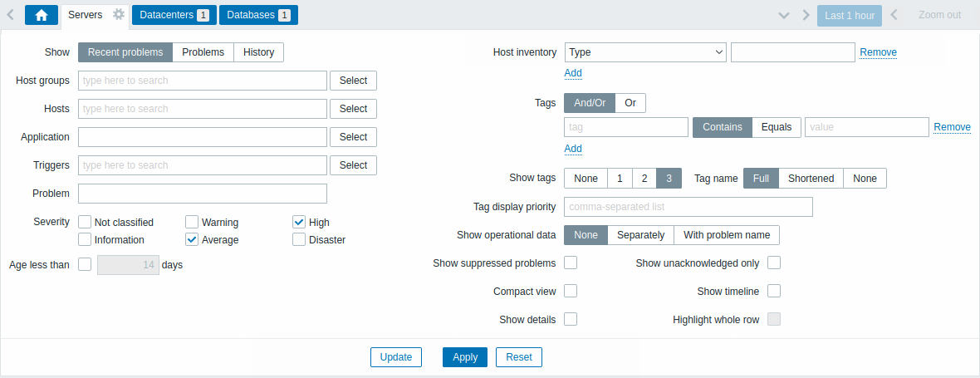Select History in Show options

tap(259, 52)
